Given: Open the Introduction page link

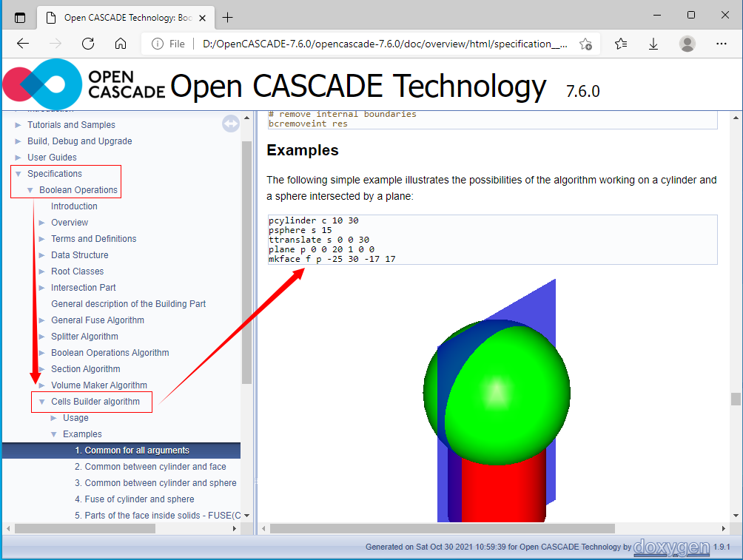Looking at the screenshot, I should tap(75, 206).
